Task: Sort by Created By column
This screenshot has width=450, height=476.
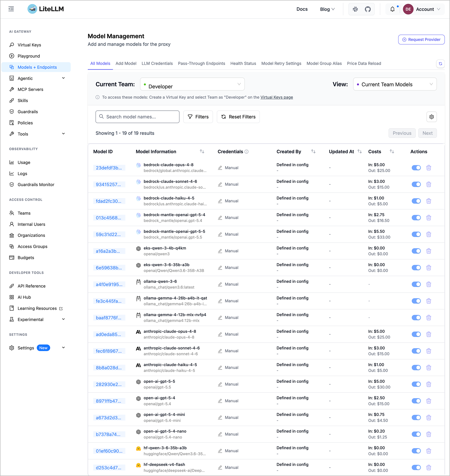Action: 313,151
